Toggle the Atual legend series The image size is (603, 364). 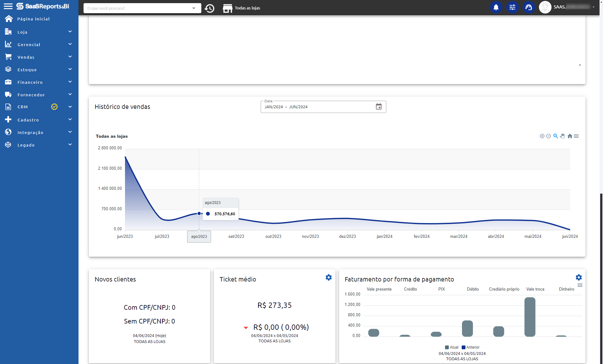452,347
